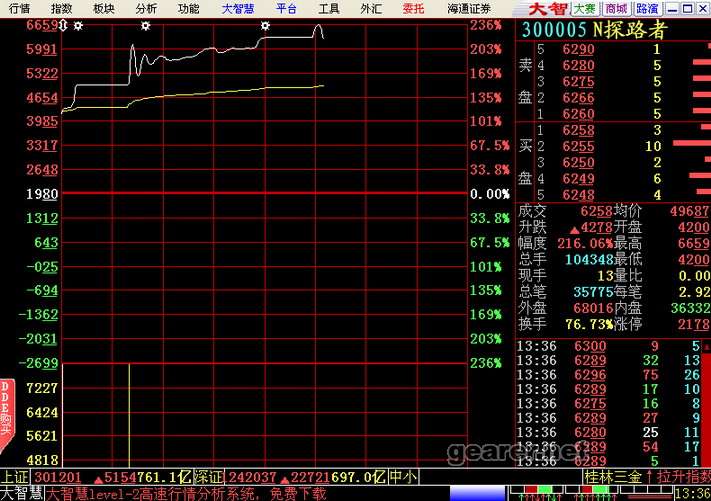Viewport: 711px width, 501px height.
Task: Select buy level 2 price 6255
Action: [578, 146]
